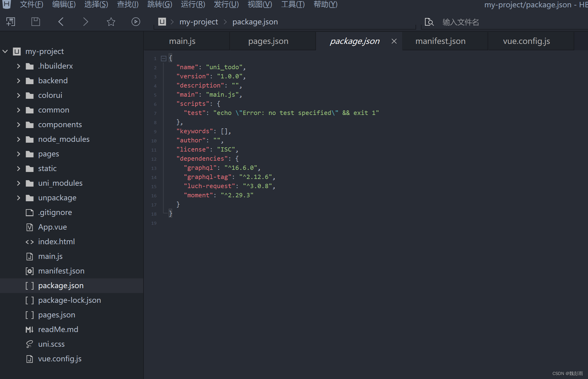The height and width of the screenshot is (379, 588).
Task: Click the project icon in breadcrumb
Action: [x=162, y=22]
